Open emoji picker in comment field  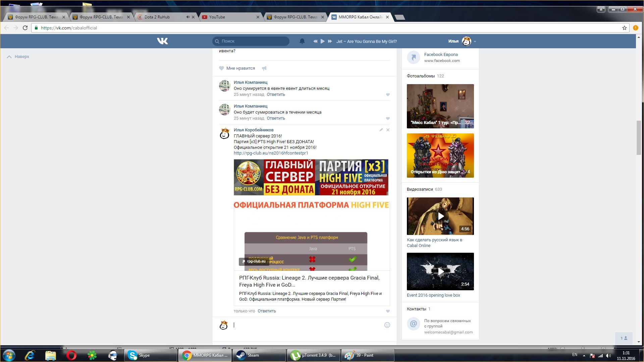tap(387, 325)
